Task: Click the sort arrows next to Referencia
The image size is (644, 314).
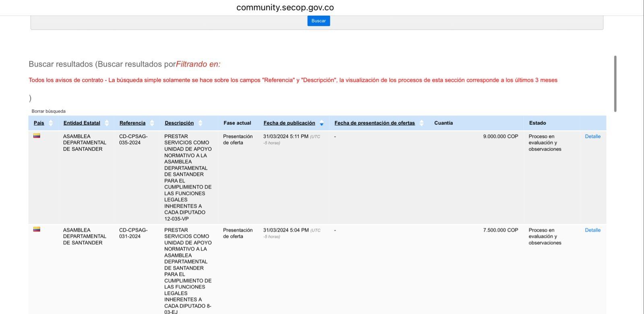Action: (x=152, y=123)
